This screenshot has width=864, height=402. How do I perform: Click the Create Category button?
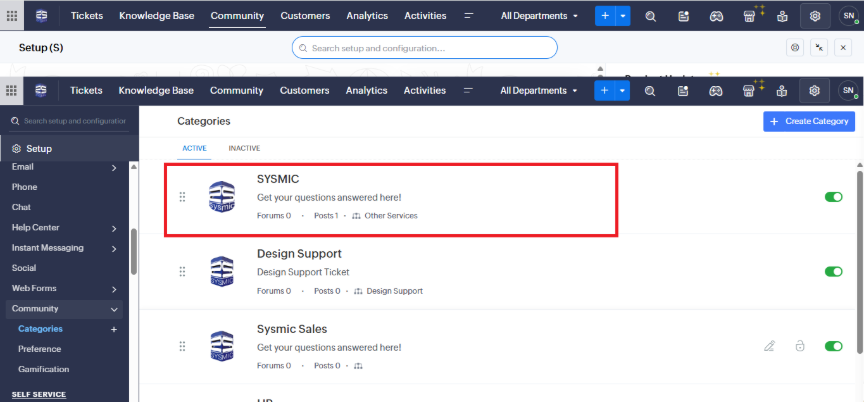tap(809, 121)
